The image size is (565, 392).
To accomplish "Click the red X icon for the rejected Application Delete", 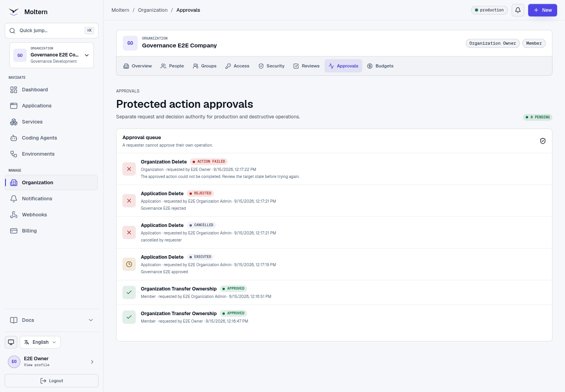I will click(129, 201).
